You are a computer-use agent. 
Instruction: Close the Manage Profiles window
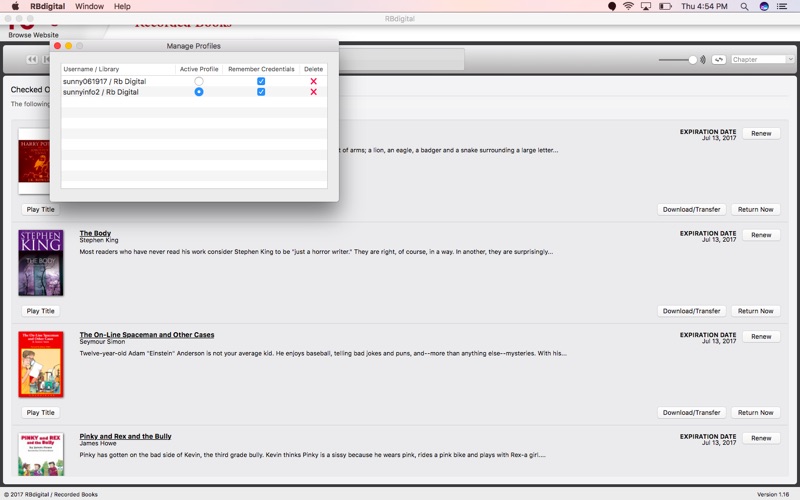click(57, 46)
